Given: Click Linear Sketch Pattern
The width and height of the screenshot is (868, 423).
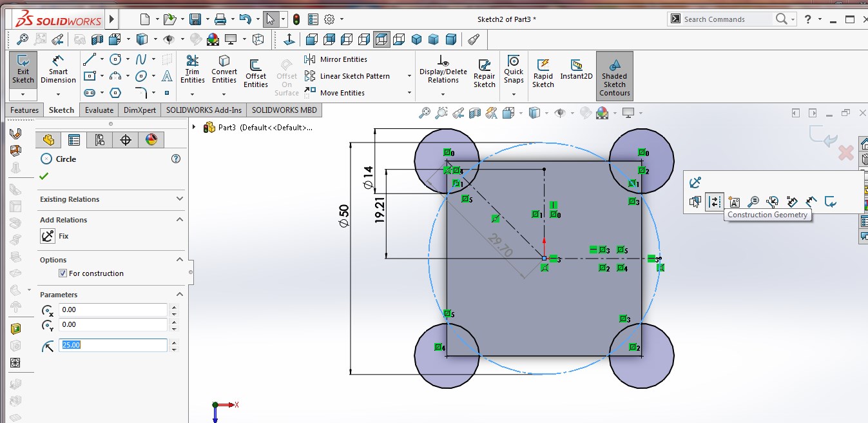Looking at the screenshot, I should point(347,76).
